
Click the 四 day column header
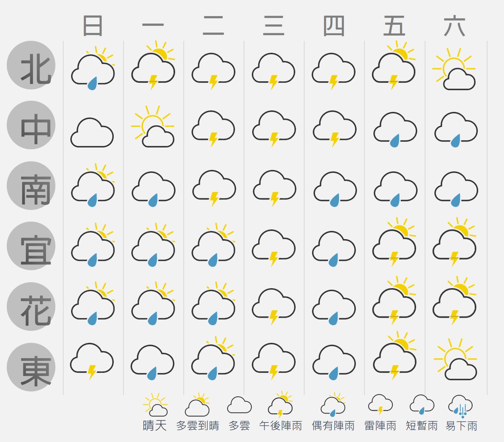pos(334,26)
